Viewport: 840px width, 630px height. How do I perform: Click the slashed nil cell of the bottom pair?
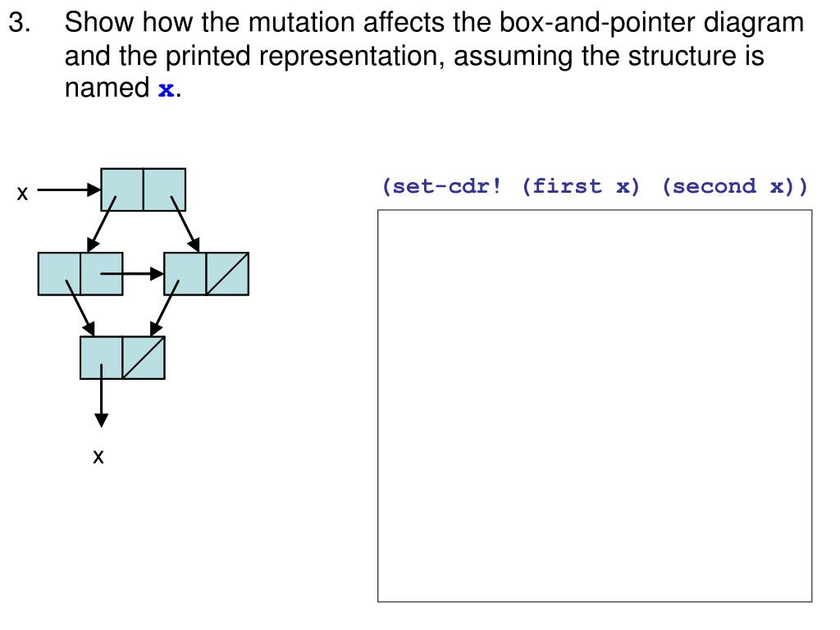(x=144, y=358)
